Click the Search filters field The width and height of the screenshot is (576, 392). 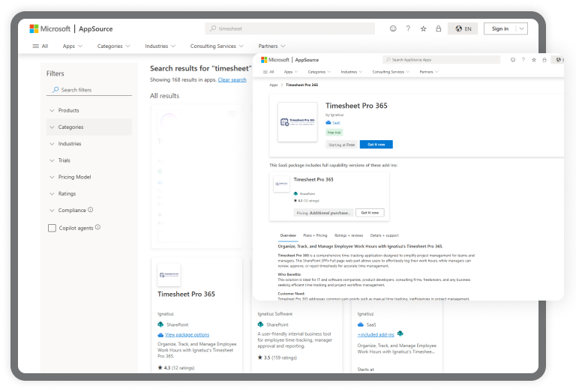coord(89,90)
